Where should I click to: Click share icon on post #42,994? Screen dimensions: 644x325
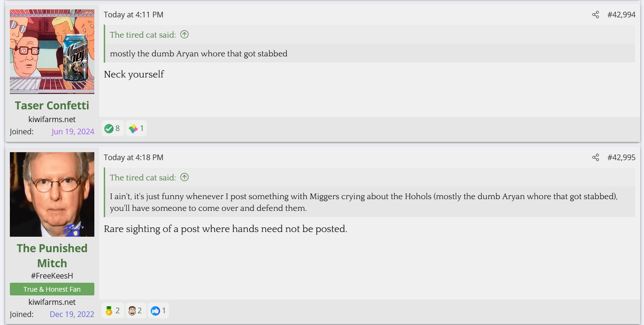596,15
